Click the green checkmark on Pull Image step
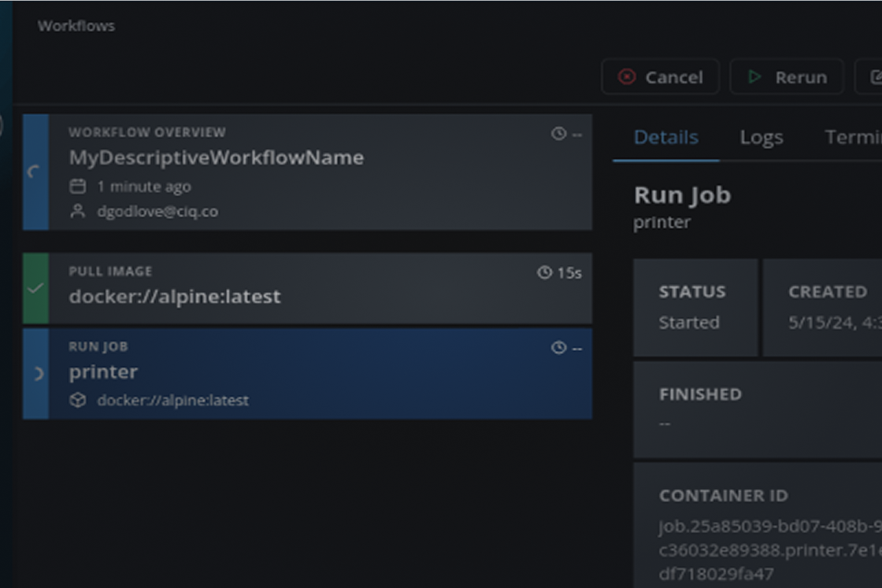 click(35, 288)
